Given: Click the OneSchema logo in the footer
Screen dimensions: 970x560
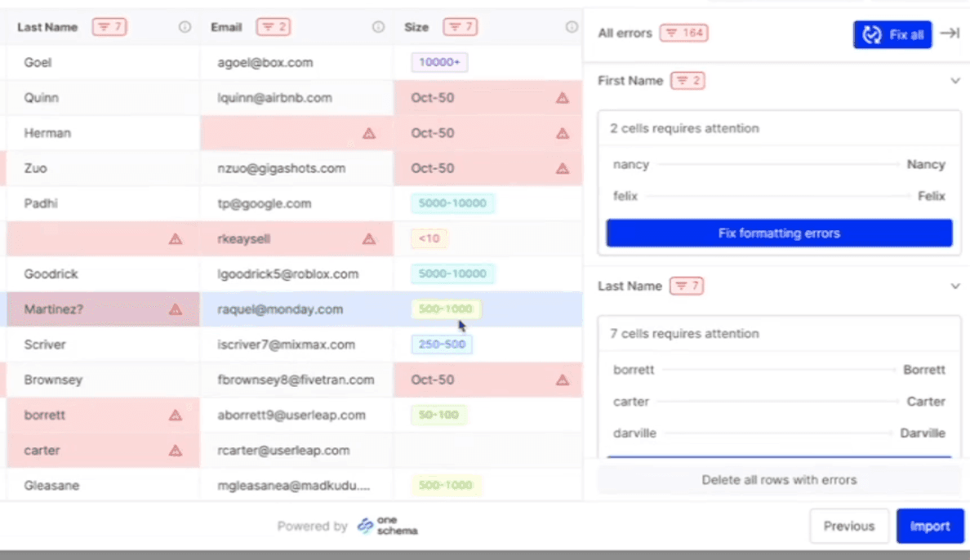Looking at the screenshot, I should pos(388,526).
